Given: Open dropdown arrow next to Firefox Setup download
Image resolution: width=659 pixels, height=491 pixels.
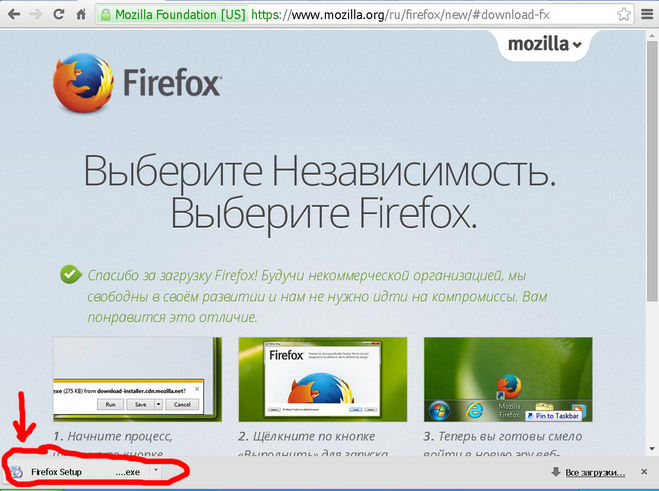Looking at the screenshot, I should click(156, 470).
